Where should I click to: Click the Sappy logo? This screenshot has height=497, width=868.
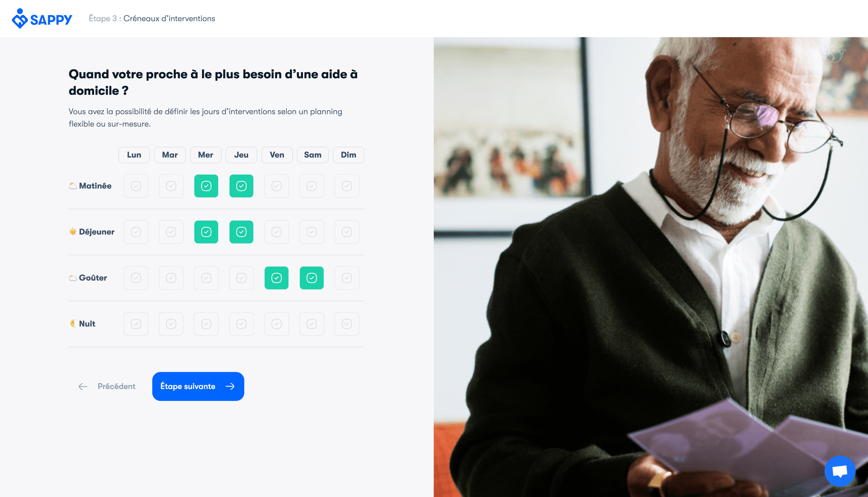(42, 19)
